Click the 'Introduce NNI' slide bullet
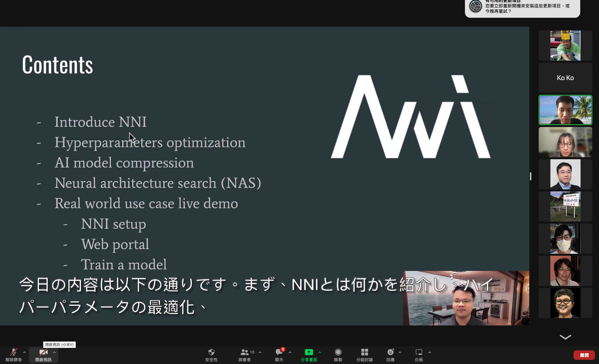Viewport: 599px width, 364px height. pyautogui.click(x=100, y=122)
